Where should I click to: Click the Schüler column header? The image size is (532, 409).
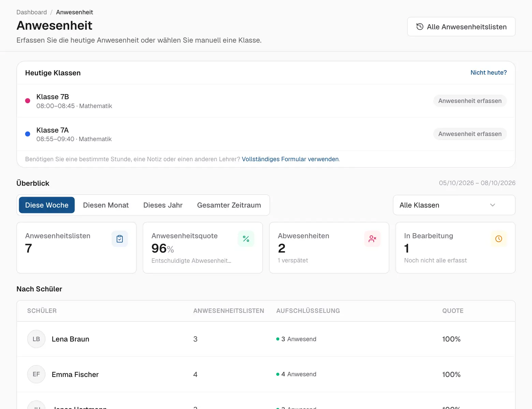(42, 311)
